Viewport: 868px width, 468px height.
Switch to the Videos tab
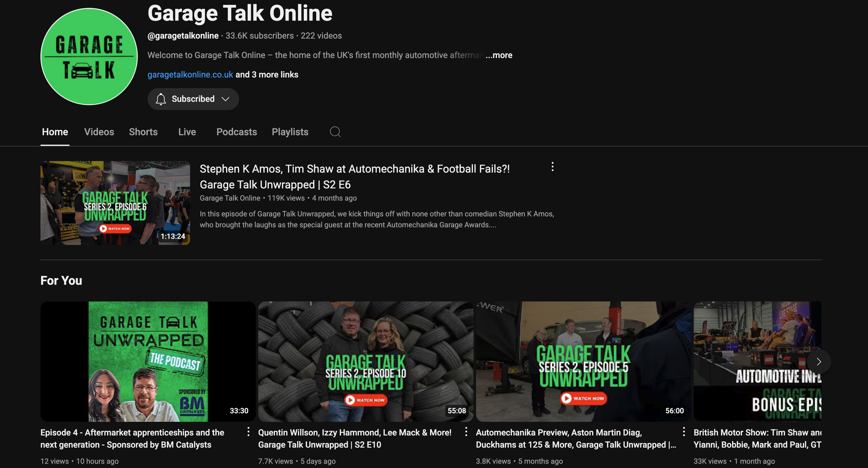(x=99, y=132)
